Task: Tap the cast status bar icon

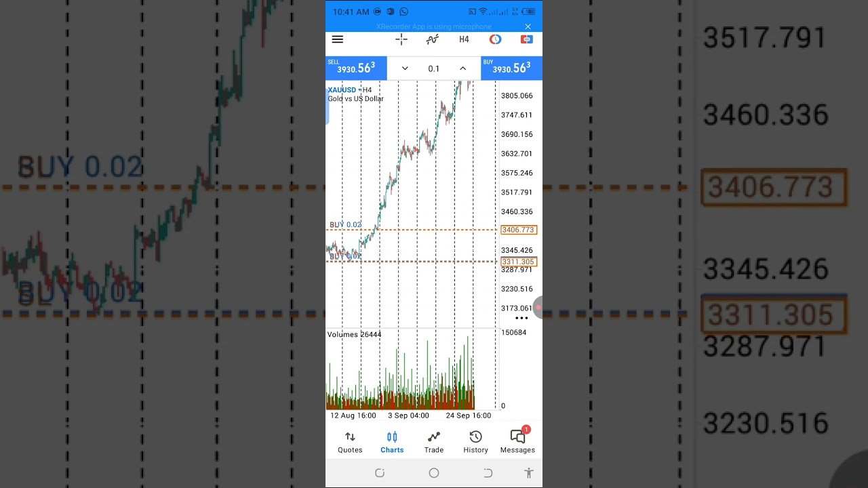Action: coord(472,12)
